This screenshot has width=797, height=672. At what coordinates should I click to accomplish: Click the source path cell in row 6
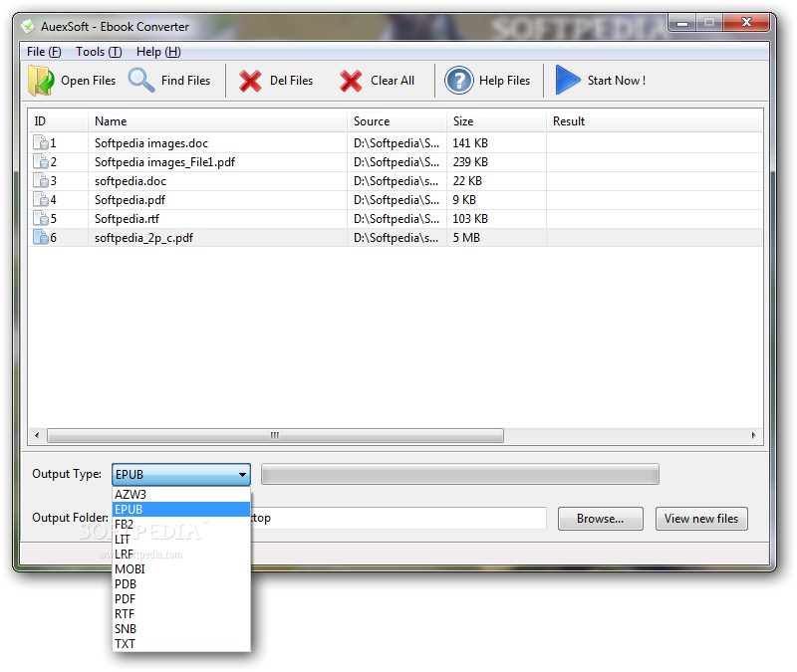pos(397,238)
